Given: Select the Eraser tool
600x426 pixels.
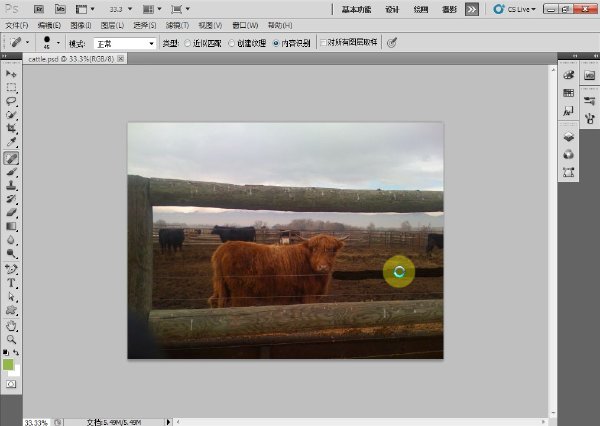Looking at the screenshot, I should [x=11, y=212].
